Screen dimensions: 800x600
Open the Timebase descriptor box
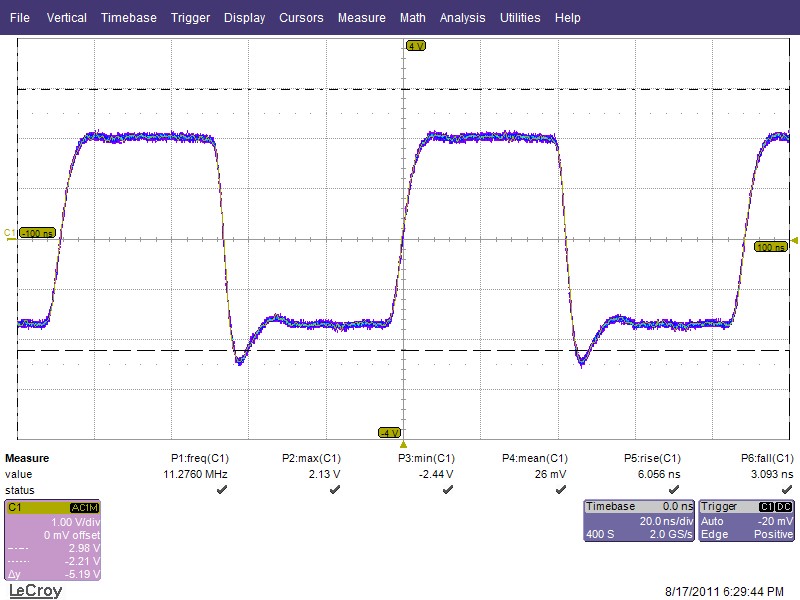(639, 520)
